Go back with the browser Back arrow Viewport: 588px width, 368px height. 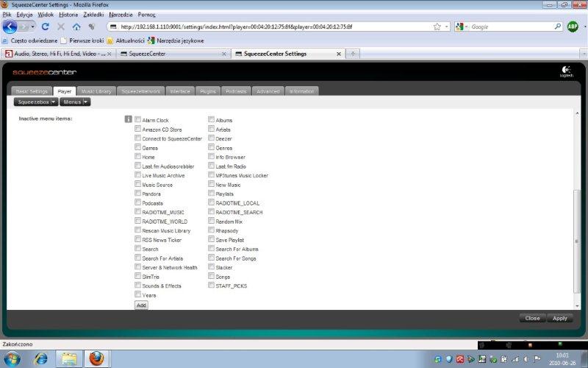[x=10, y=26]
